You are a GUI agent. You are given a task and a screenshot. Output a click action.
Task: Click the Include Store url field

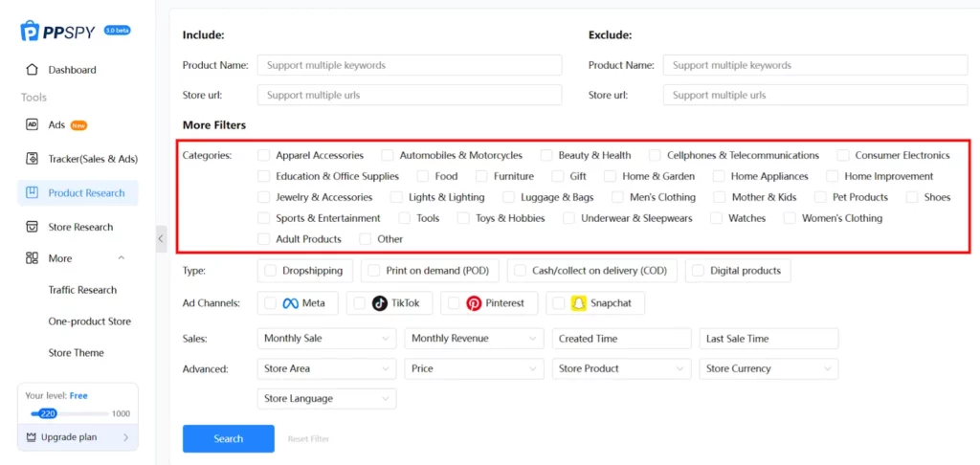coord(410,95)
